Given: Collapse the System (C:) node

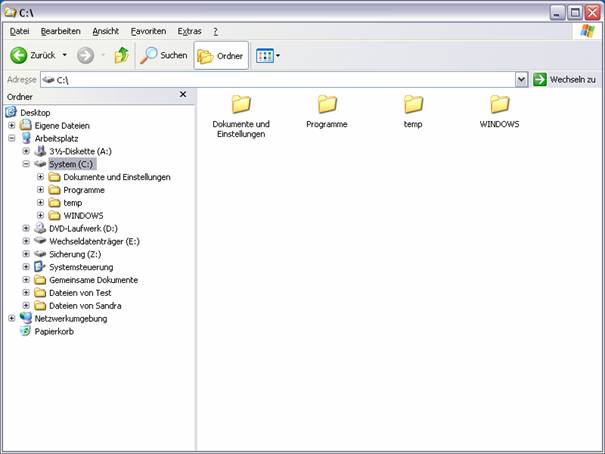Looking at the screenshot, I should tap(26, 164).
